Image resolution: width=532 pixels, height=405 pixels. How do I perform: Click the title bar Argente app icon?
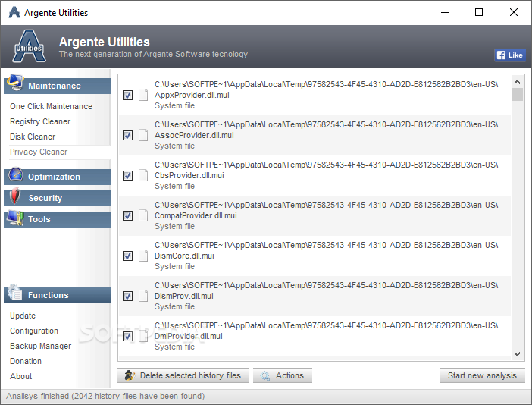14,13
